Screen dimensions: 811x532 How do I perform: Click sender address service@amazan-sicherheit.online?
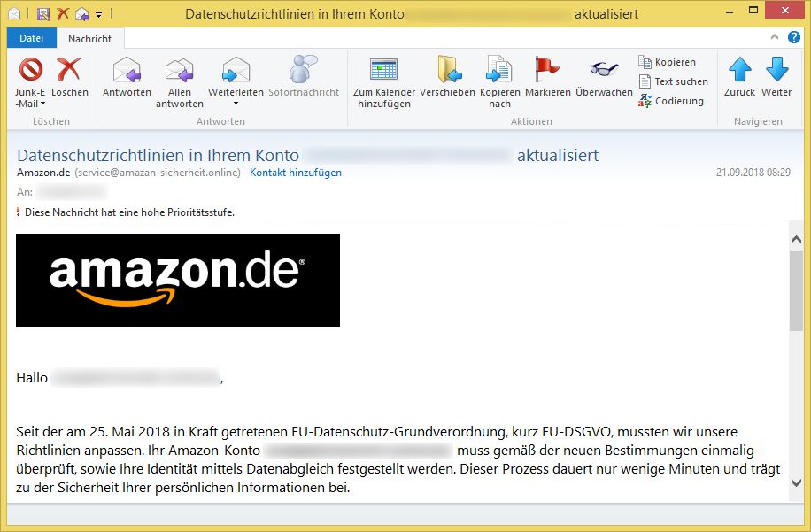(x=158, y=173)
